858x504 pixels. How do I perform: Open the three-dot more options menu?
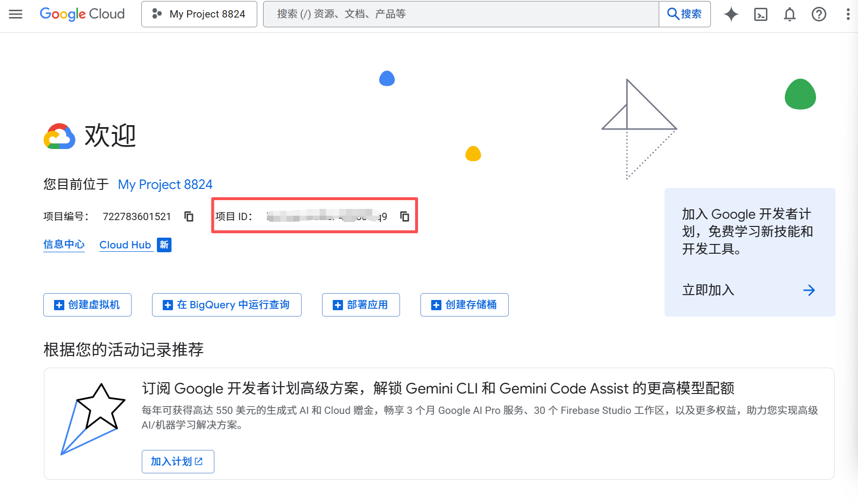point(848,15)
